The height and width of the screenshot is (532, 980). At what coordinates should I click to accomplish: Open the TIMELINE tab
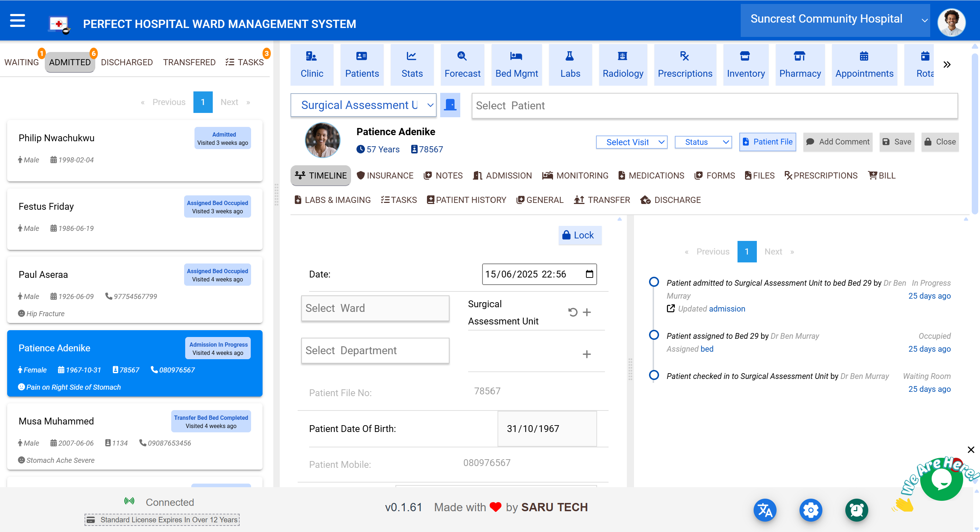[321, 176]
